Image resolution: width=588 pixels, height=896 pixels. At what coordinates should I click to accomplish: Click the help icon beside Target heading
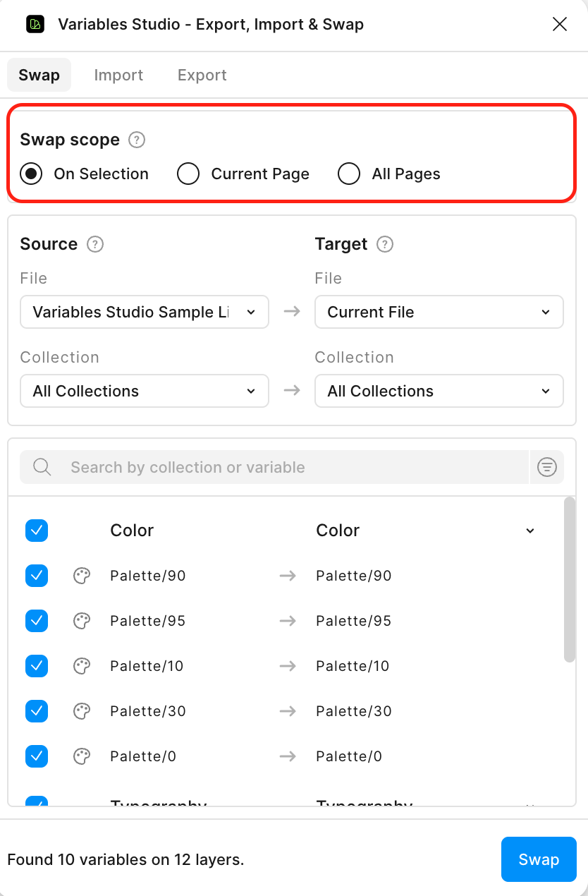tap(385, 244)
